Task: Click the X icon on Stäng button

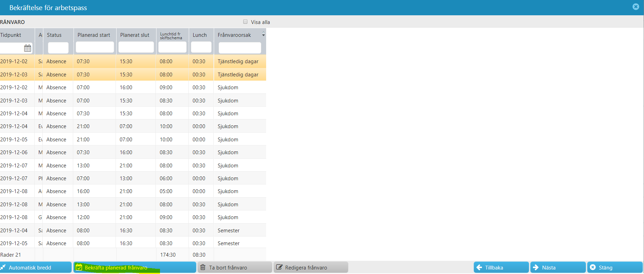Action: 593,267
